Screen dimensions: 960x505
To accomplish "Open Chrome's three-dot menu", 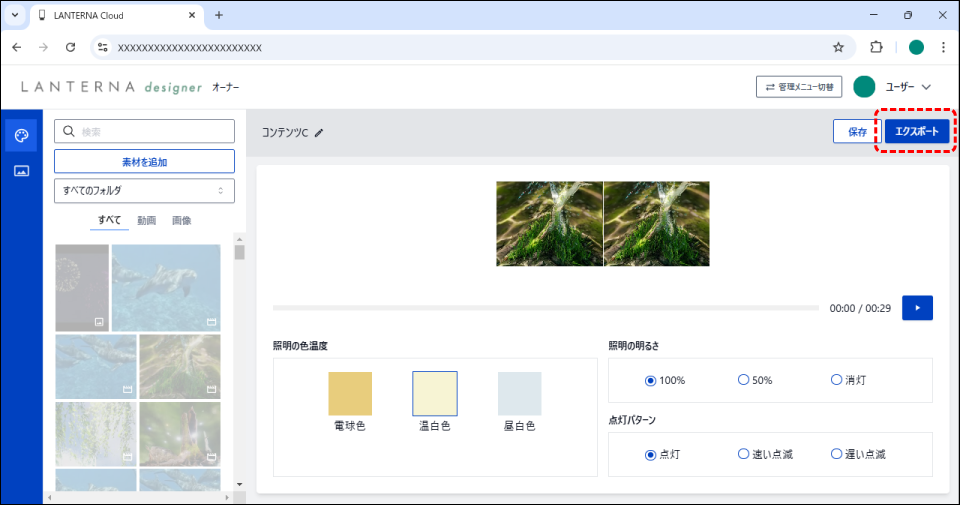I will 942,47.
